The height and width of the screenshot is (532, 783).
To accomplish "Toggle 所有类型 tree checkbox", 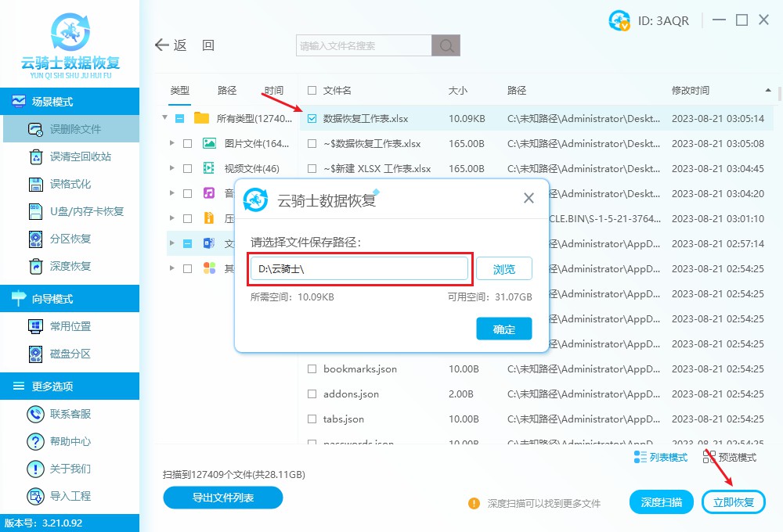I will (180, 119).
